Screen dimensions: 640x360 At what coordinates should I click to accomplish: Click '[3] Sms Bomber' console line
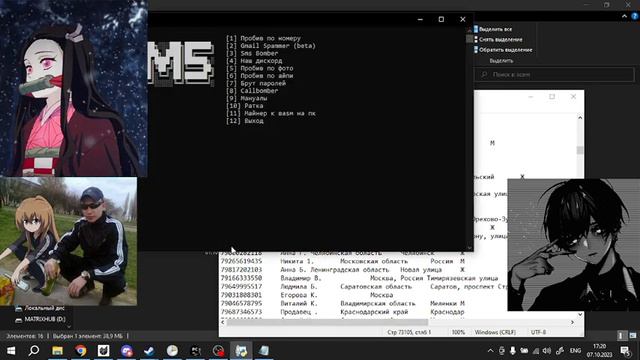(x=252, y=53)
